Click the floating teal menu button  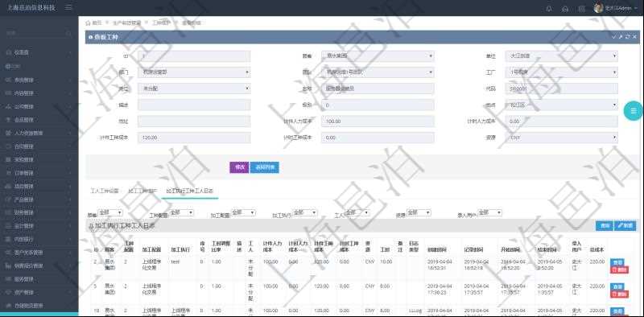634,111
